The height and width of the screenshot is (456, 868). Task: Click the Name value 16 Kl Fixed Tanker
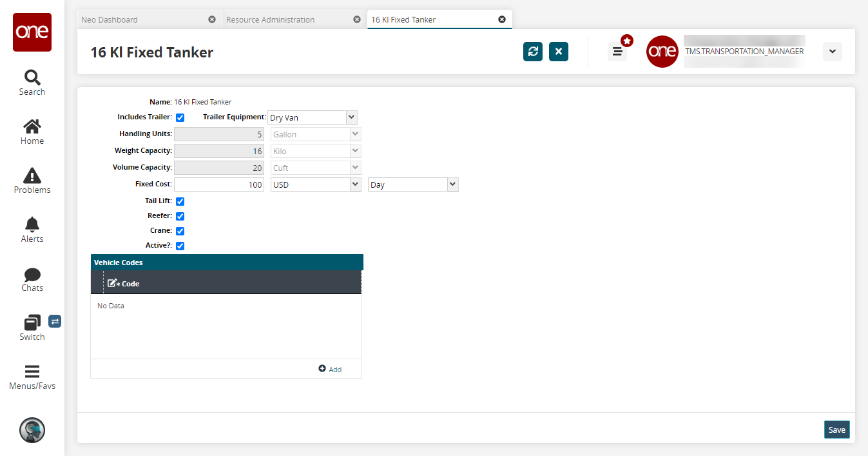[203, 102]
